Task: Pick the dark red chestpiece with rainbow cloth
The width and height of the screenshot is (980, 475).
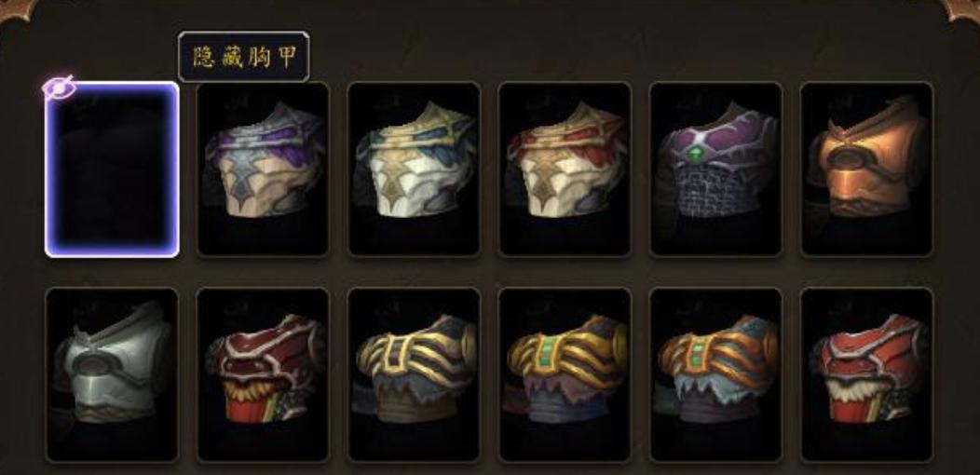Action: tap(263, 375)
